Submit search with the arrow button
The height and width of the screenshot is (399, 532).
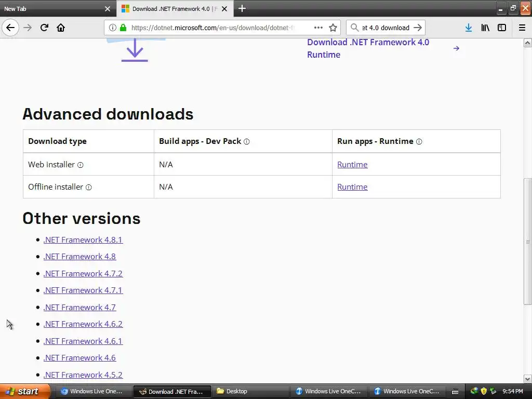[418, 28]
